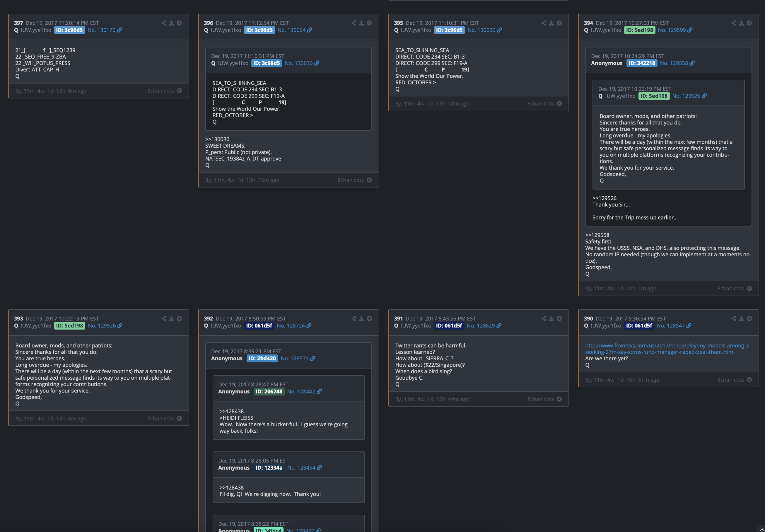Open post link No. 129599
The width and height of the screenshot is (765, 532).
[675, 30]
